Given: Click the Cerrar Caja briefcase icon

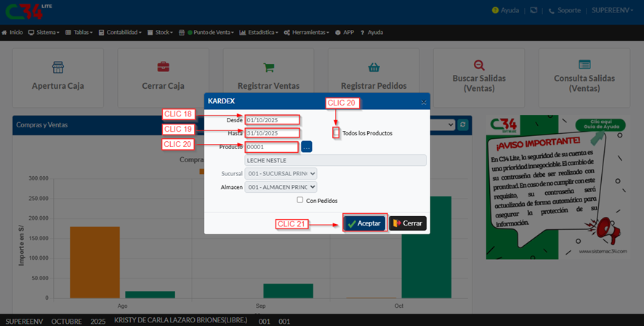Looking at the screenshot, I should (163, 67).
